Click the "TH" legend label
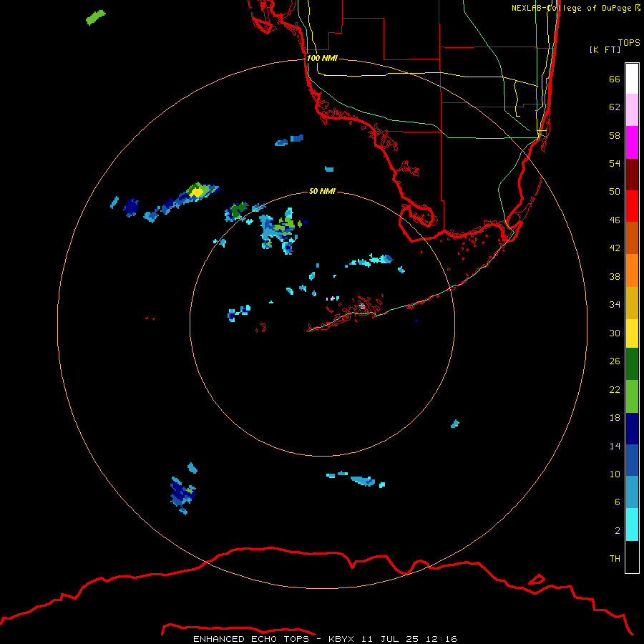644x644 pixels. pos(615,559)
